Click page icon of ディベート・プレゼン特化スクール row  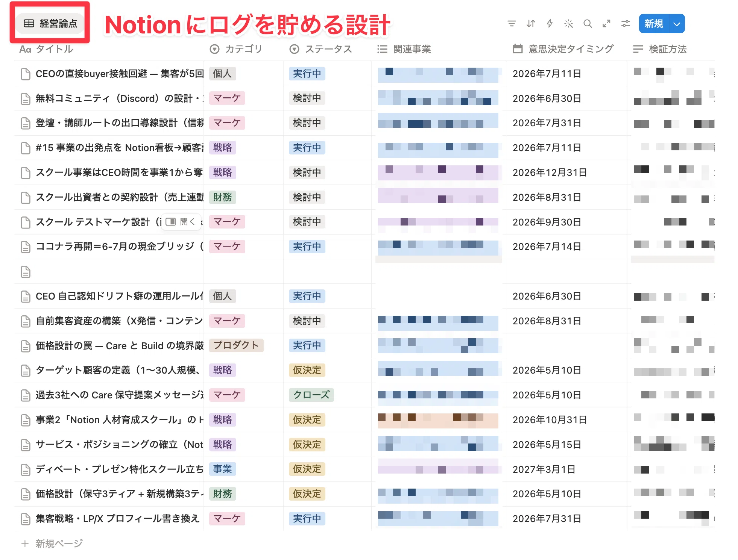tap(26, 470)
